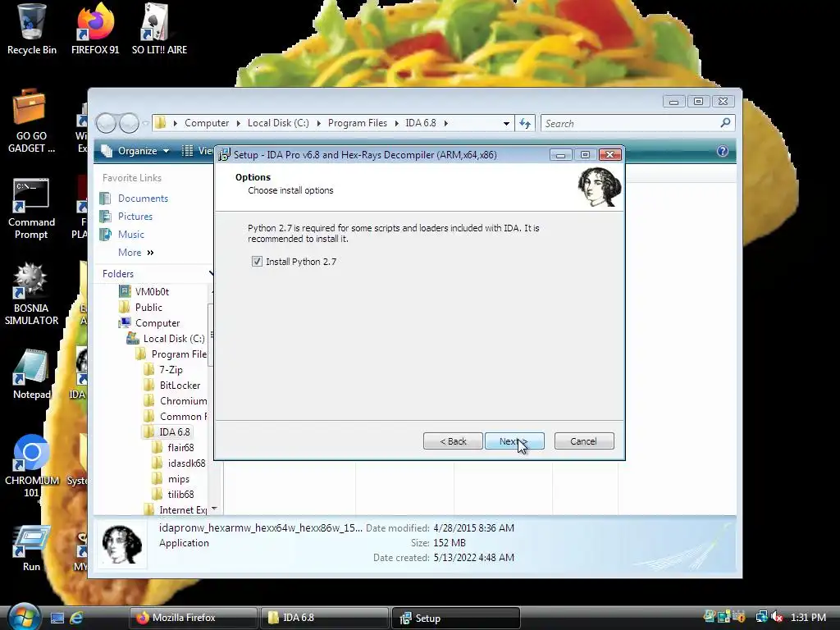
Task: Go back with the < Back button
Action: (453, 441)
